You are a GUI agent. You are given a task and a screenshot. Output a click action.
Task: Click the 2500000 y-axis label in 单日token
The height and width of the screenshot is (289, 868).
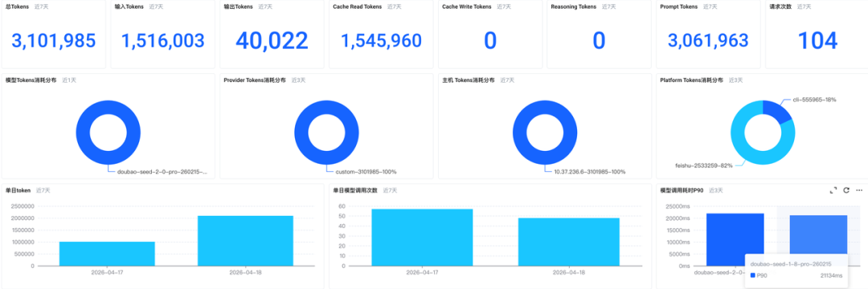(23, 206)
